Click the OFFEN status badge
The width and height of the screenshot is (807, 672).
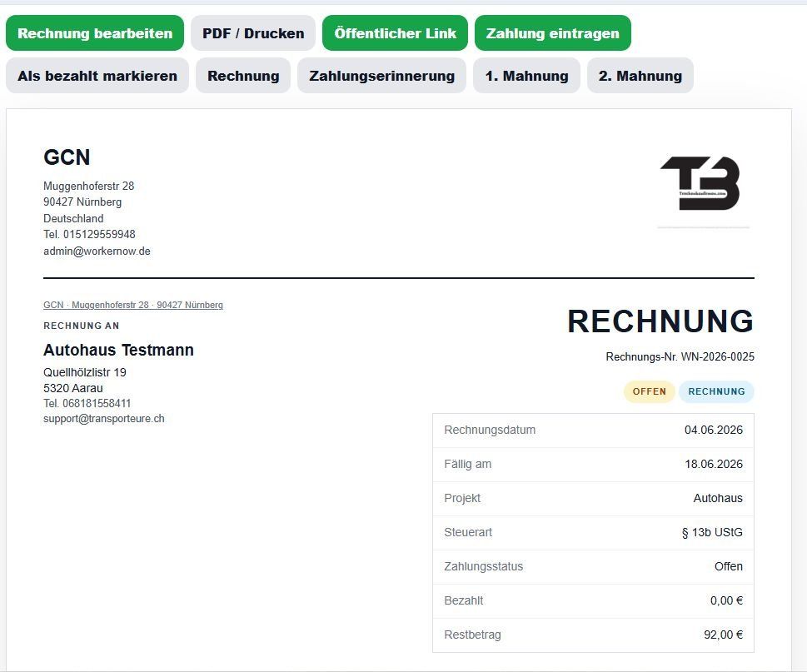(x=649, y=391)
